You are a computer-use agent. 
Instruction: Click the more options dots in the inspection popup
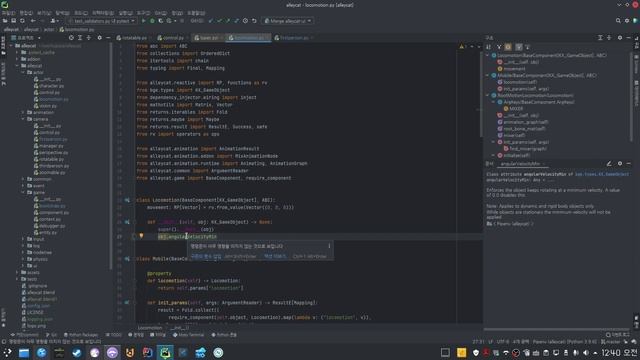(329, 246)
